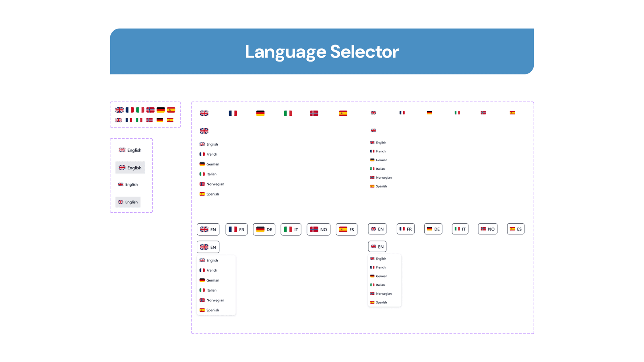
Task: Click the upper Norwegian flag in the compact flag grid
Action: coord(151,110)
